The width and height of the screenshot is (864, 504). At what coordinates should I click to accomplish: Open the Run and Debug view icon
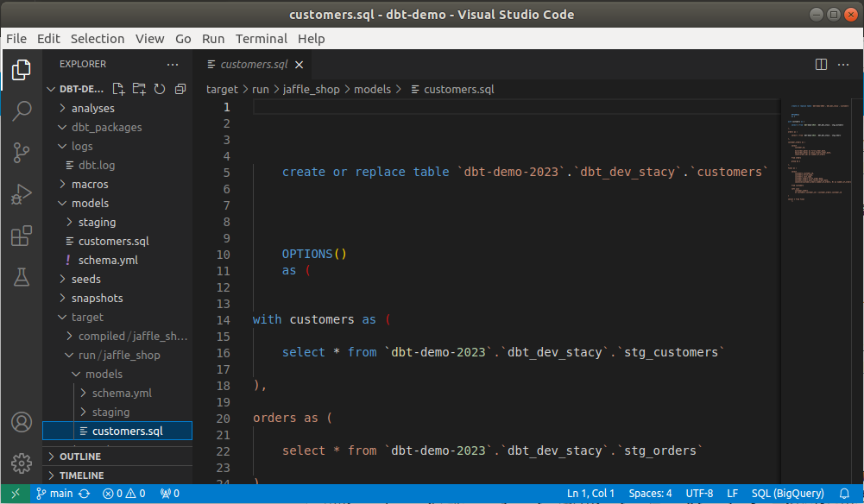point(21,194)
